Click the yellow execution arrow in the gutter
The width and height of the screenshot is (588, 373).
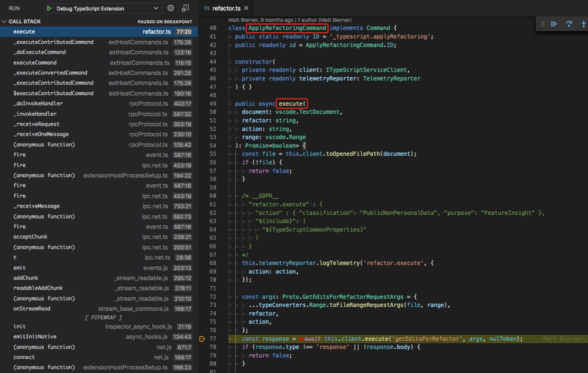202,338
